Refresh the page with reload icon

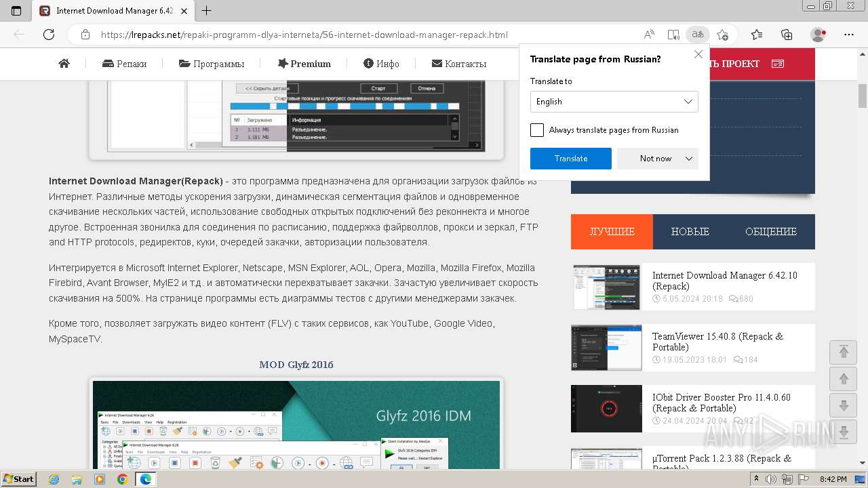[49, 35]
